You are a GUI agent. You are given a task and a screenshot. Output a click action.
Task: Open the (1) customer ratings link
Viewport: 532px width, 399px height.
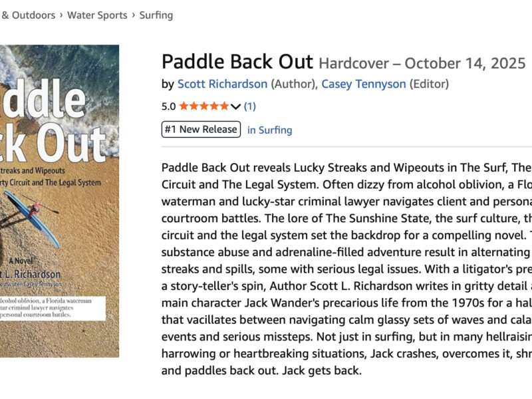pyautogui.click(x=249, y=106)
